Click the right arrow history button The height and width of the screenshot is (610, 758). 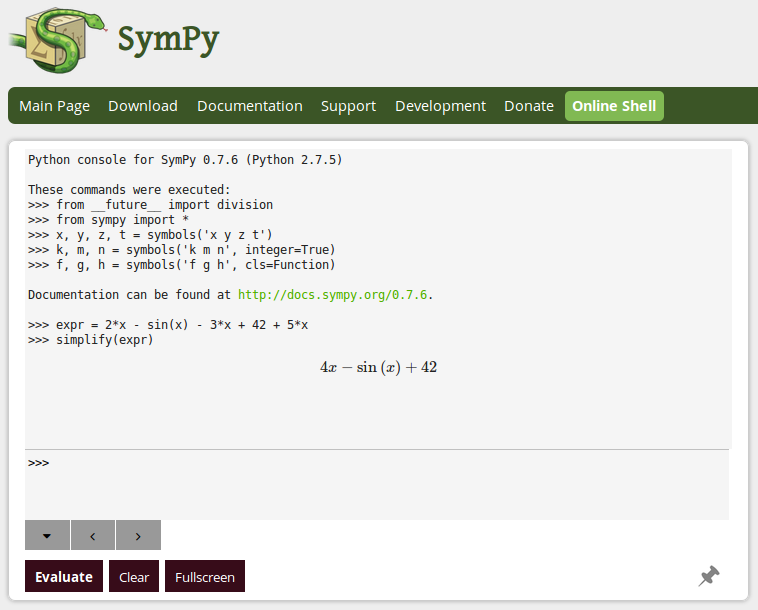tap(138, 535)
